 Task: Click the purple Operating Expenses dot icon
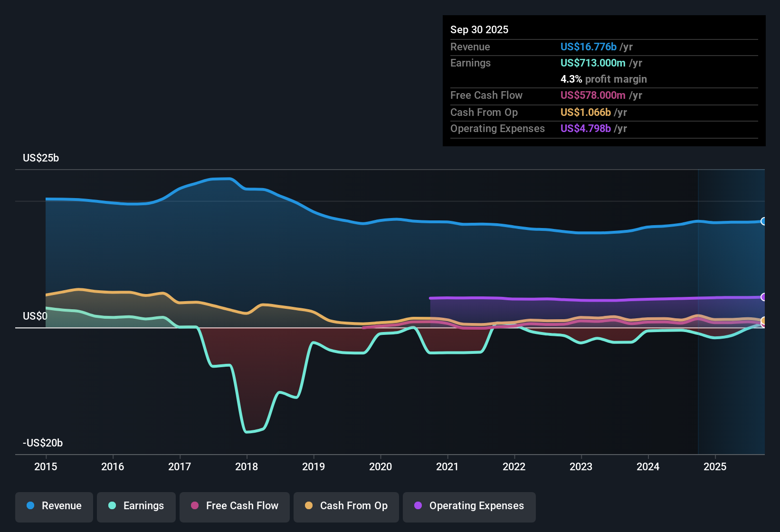[418, 506]
